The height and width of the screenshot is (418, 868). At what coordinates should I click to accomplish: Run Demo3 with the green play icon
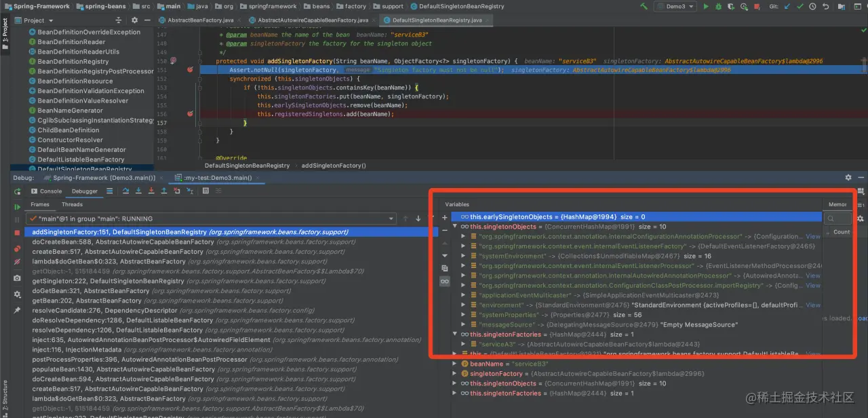tap(706, 6)
